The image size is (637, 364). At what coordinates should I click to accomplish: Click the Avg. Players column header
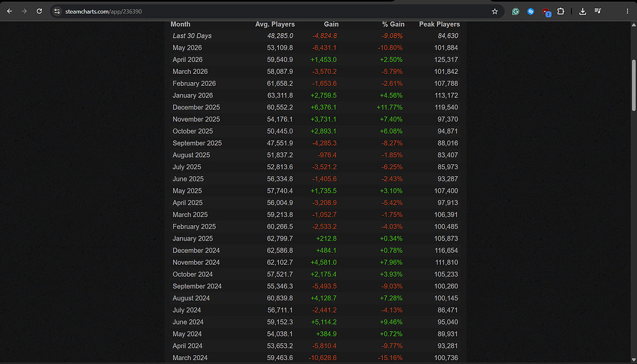(275, 24)
